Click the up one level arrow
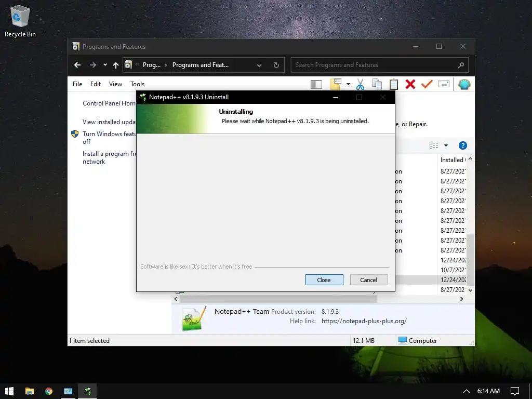The image size is (532, 399). [x=116, y=65]
